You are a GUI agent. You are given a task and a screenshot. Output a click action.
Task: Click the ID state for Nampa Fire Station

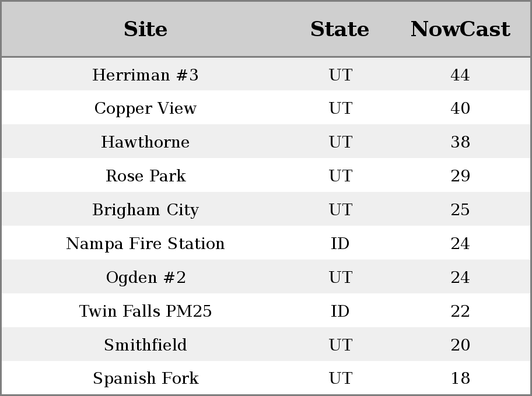coord(340,243)
